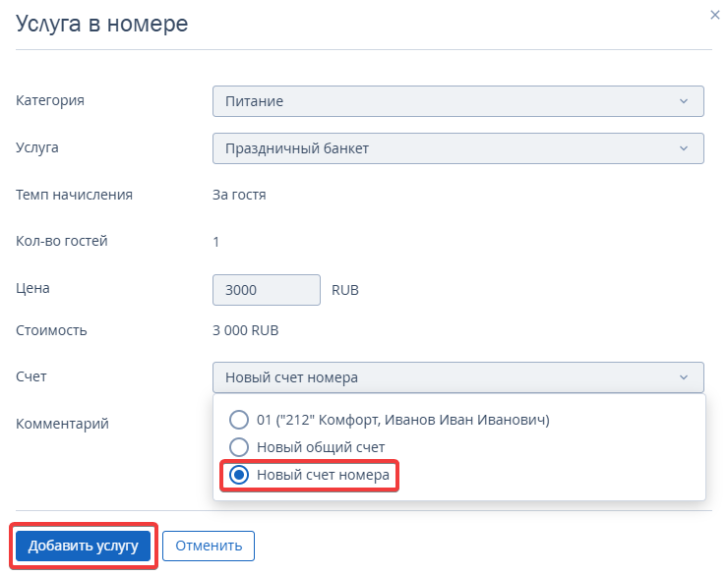Click the Стоимость value 3 000 RUB
Viewport: 728px width, 576px height.
click(x=246, y=330)
